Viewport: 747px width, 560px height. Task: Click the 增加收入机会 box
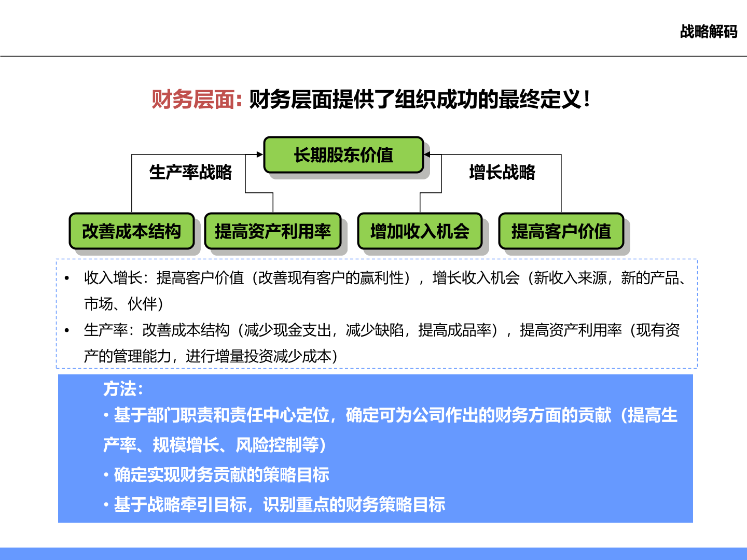(420, 231)
